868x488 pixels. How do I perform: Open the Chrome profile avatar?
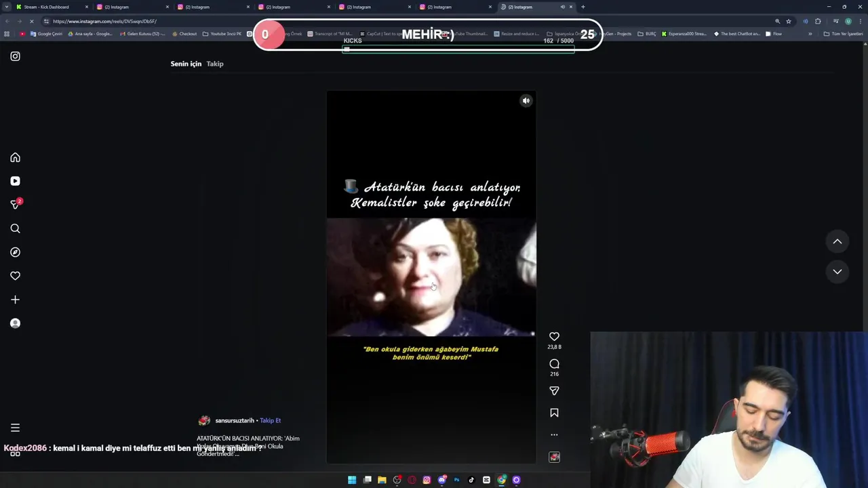[x=848, y=21]
